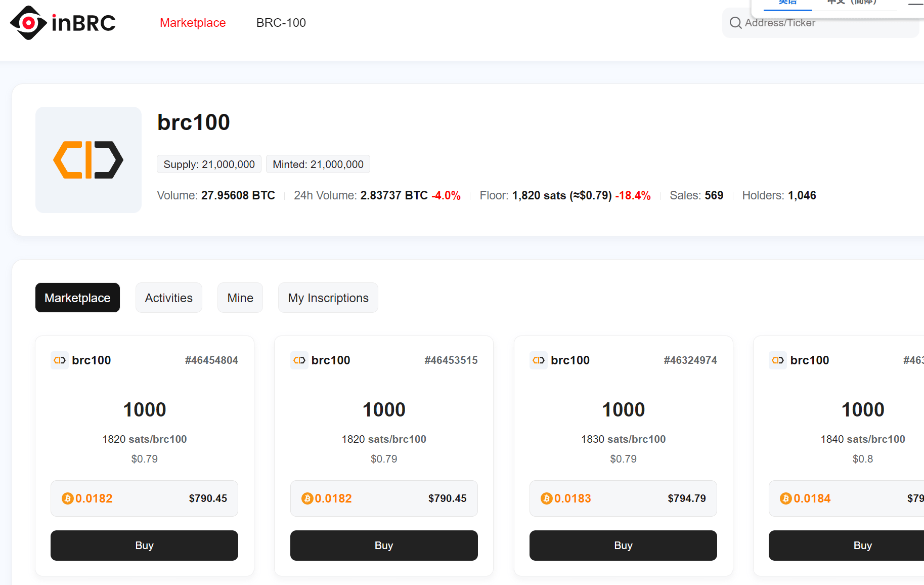Click the Supply: 21,000,000 badge

tap(208, 164)
